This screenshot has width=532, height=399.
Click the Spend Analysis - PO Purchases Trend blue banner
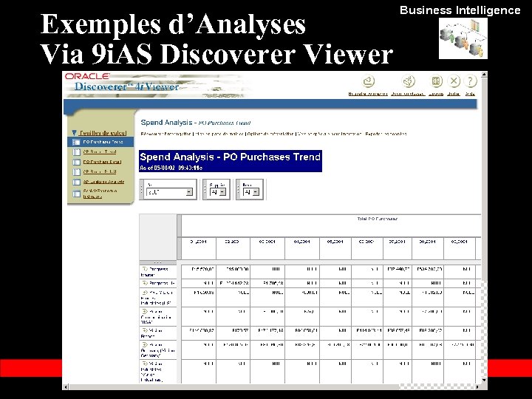point(231,161)
